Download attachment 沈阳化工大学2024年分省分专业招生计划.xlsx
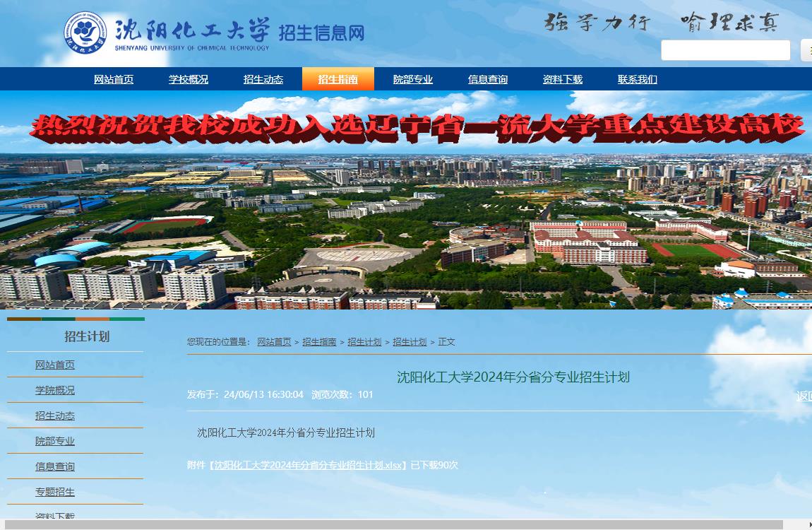This screenshot has width=812, height=530. click(308, 465)
